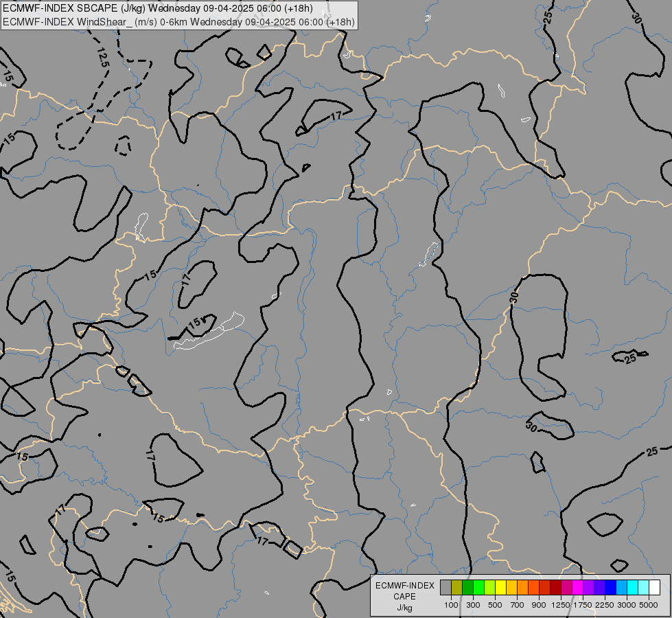This screenshot has width=672, height=618.
Task: Click the WindShear 0-6km title line
Action: coord(178,22)
